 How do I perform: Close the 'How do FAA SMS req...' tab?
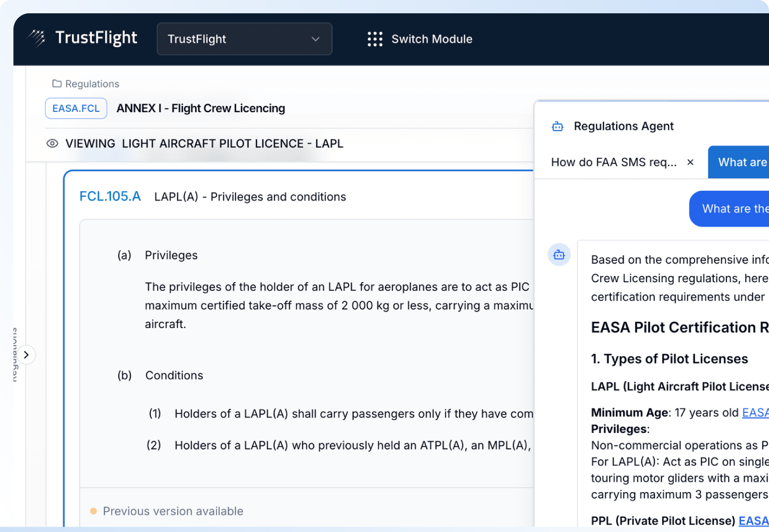pos(690,162)
